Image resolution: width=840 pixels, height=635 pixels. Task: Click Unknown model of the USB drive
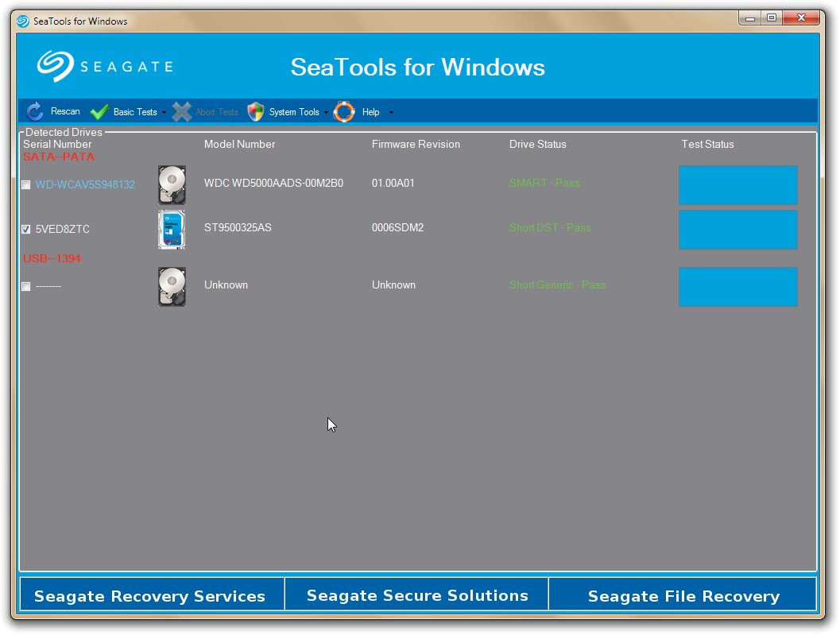coord(226,285)
